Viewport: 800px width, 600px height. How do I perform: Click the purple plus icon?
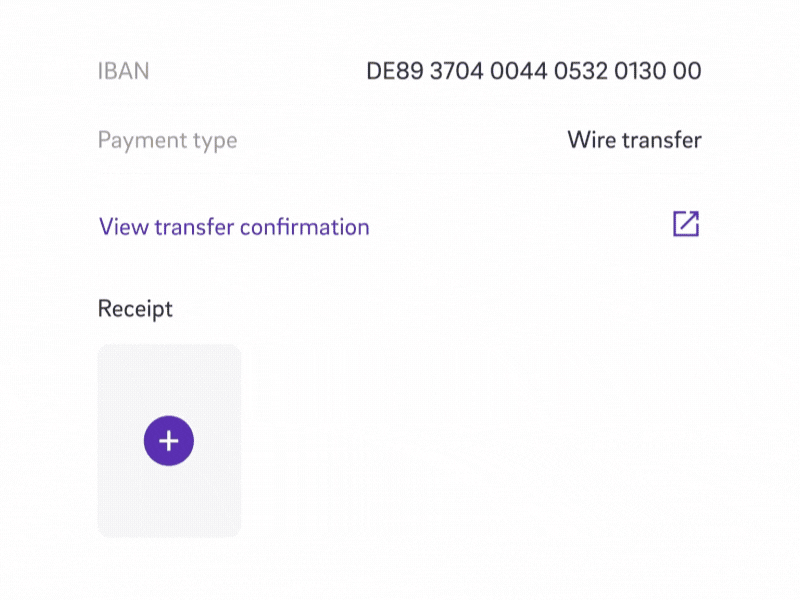169,441
